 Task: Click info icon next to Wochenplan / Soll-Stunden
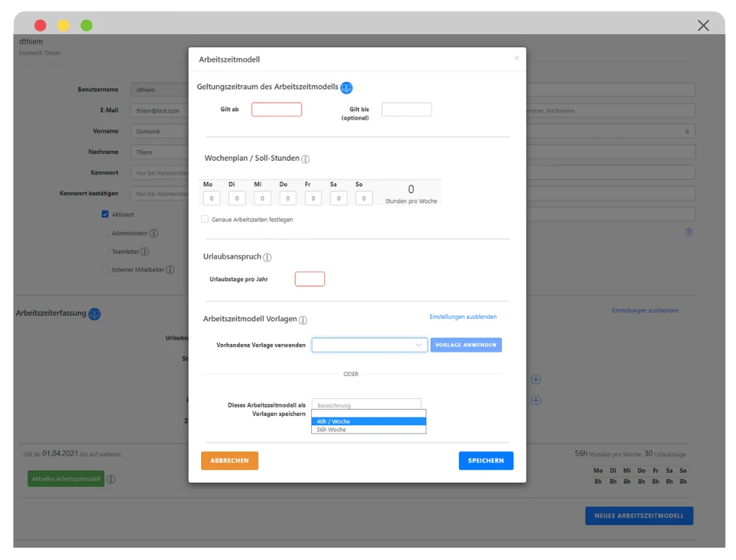(x=306, y=159)
